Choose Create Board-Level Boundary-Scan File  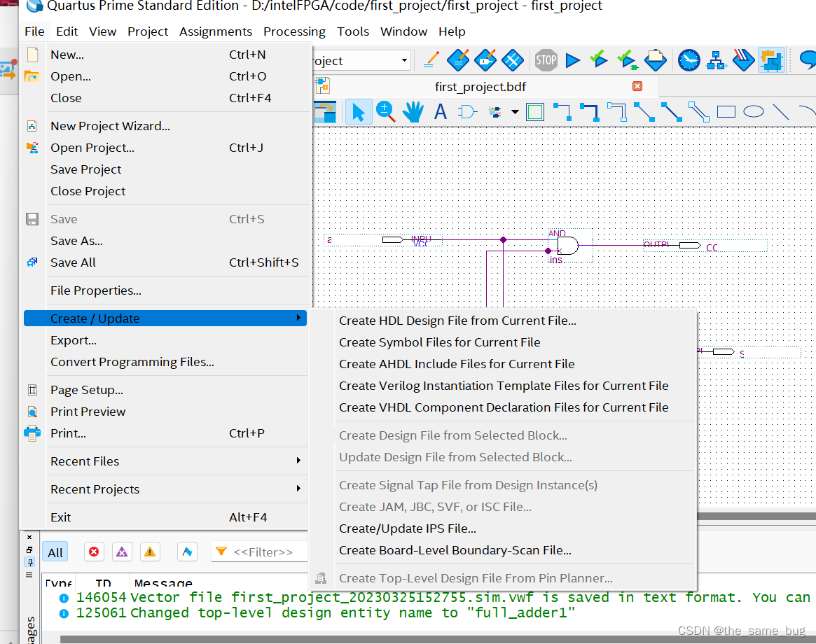pyautogui.click(x=514, y=550)
